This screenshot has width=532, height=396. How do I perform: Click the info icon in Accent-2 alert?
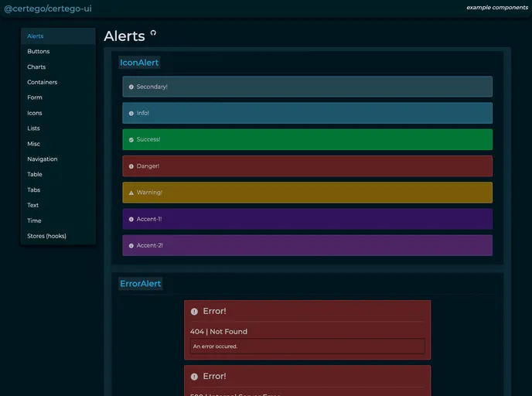(131, 246)
